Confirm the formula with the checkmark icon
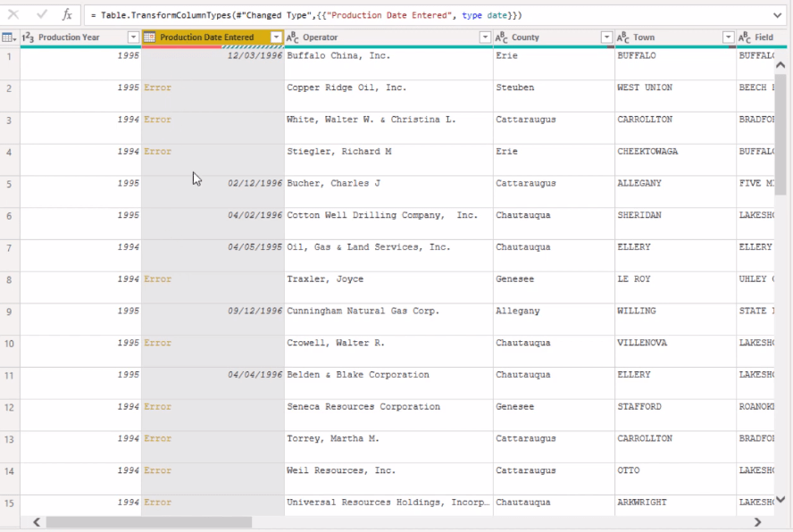Screen dimensions: 793x532 (x=41, y=14)
